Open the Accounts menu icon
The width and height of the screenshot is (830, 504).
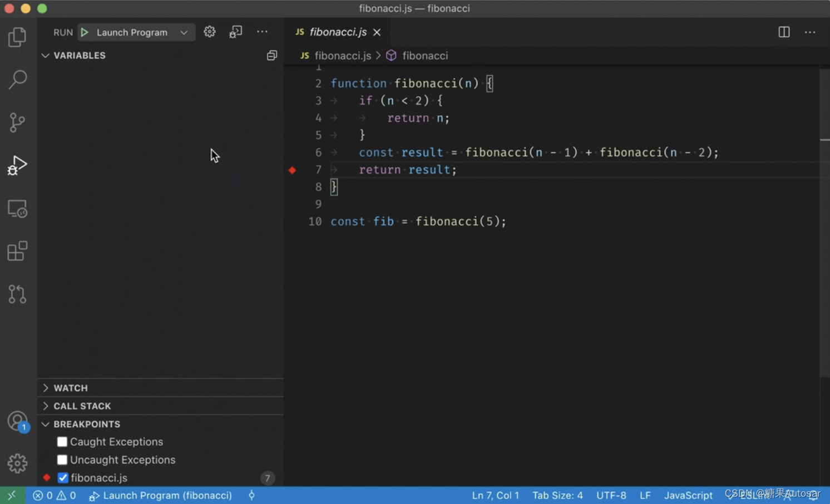pos(17,421)
